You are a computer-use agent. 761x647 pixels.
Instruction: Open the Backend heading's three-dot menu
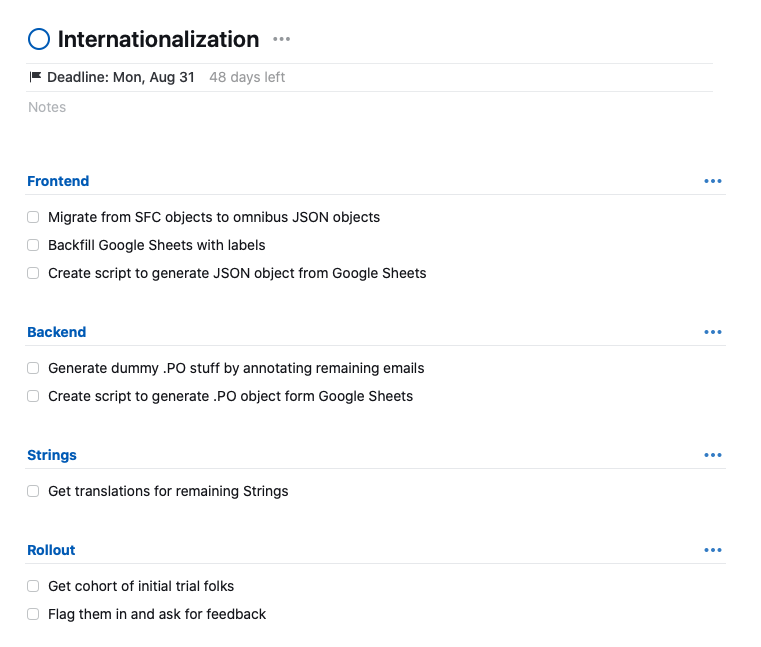point(712,332)
